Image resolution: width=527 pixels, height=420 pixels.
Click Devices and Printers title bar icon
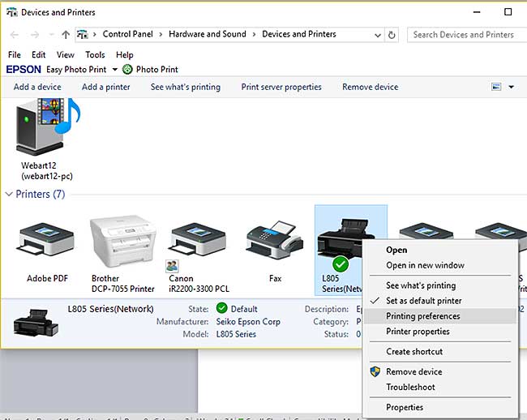(12, 12)
